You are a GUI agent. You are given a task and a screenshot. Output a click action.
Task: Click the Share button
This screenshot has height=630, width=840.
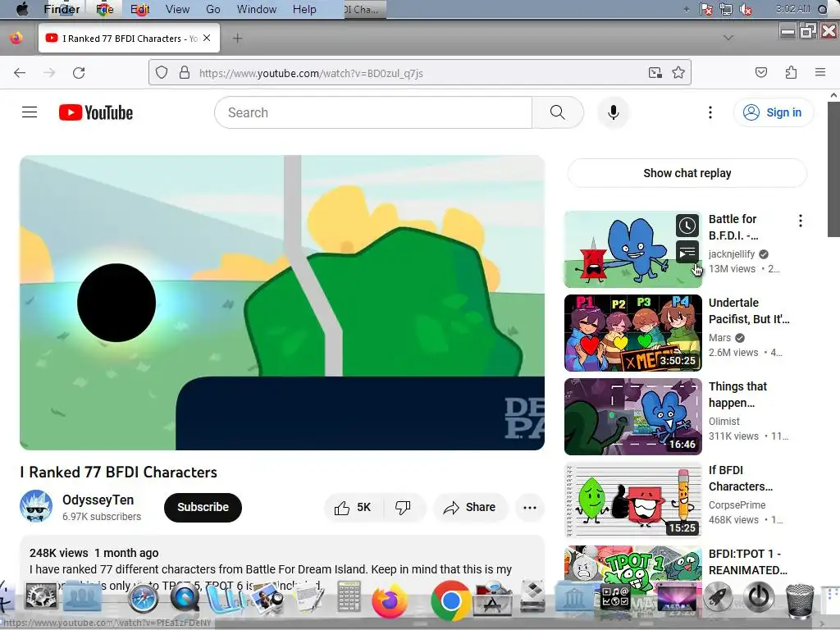[x=470, y=507]
